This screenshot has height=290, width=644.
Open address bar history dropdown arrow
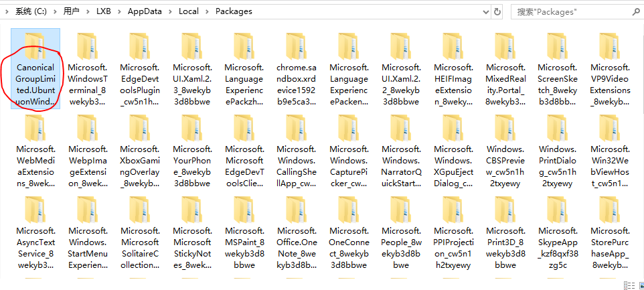tap(485, 11)
